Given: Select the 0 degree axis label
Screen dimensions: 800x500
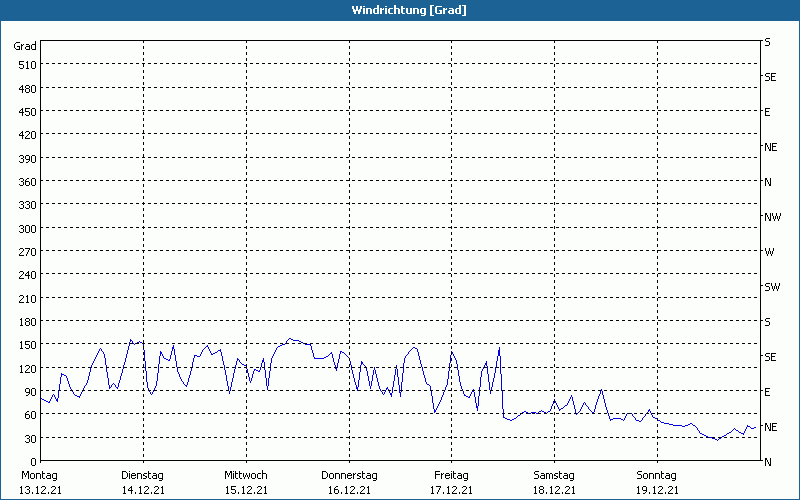Looking at the screenshot, I should [34, 462].
